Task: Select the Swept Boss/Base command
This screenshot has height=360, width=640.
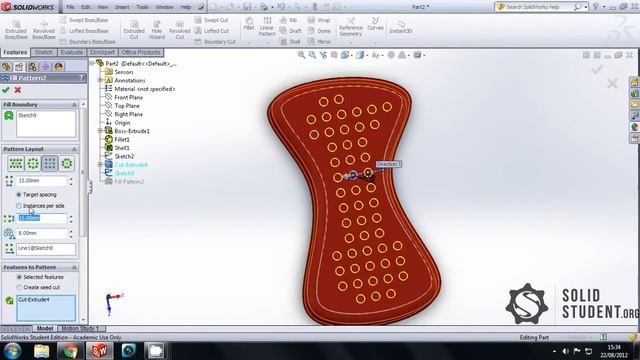Action: (84, 20)
